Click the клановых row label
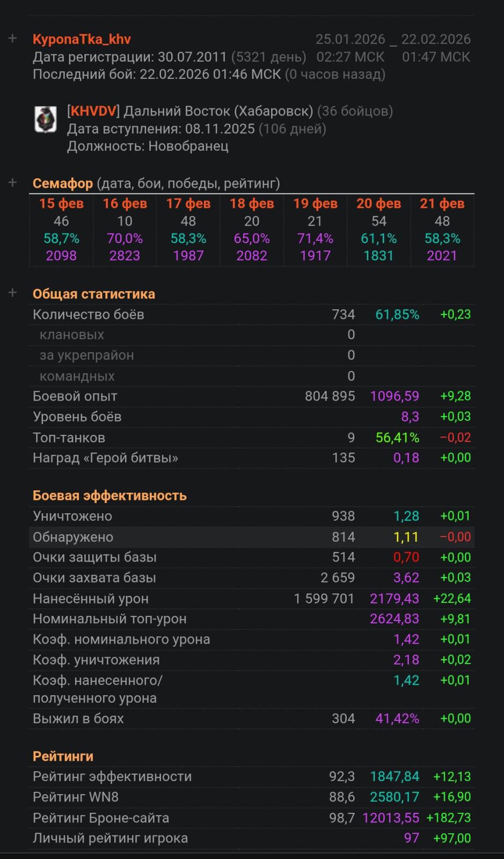504x859 pixels. pyautogui.click(x=72, y=335)
